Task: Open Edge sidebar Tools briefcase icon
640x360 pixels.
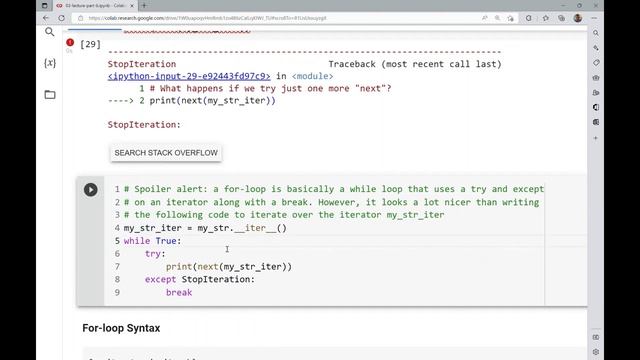Action: pos(596,78)
